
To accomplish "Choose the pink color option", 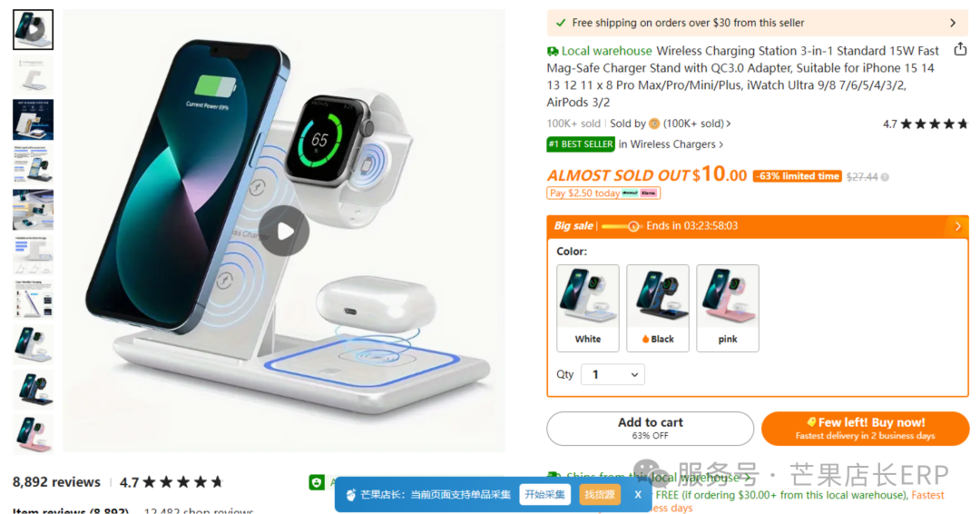I will [728, 308].
